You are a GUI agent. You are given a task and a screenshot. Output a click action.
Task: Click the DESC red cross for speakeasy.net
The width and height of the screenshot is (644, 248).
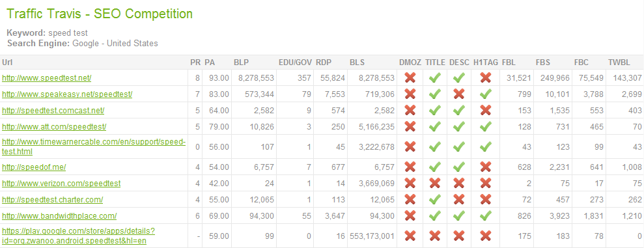459,94
